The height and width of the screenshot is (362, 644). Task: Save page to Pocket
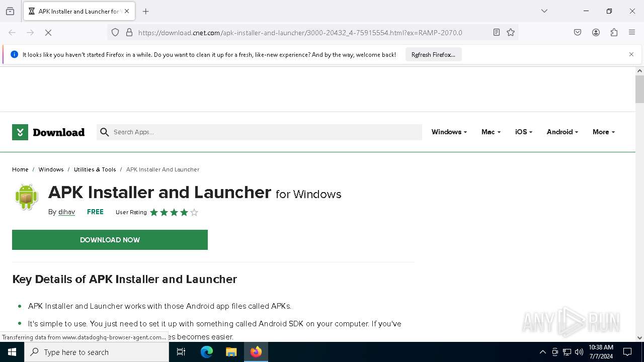pyautogui.click(x=578, y=33)
